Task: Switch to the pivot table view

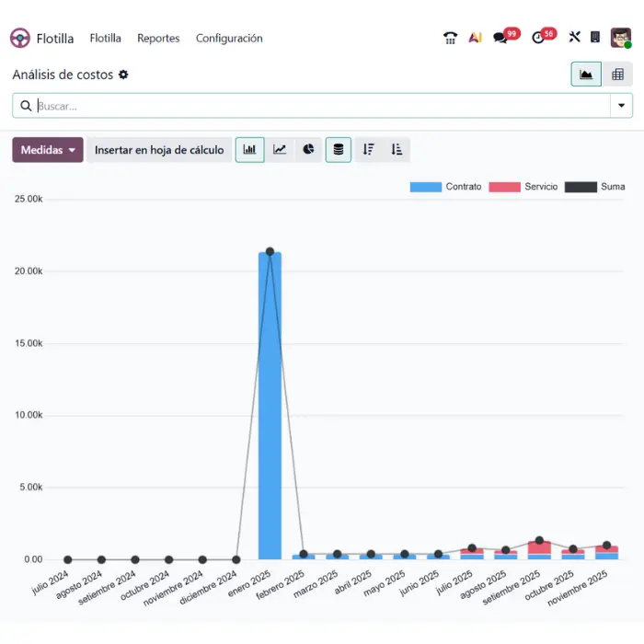Action: [617, 75]
